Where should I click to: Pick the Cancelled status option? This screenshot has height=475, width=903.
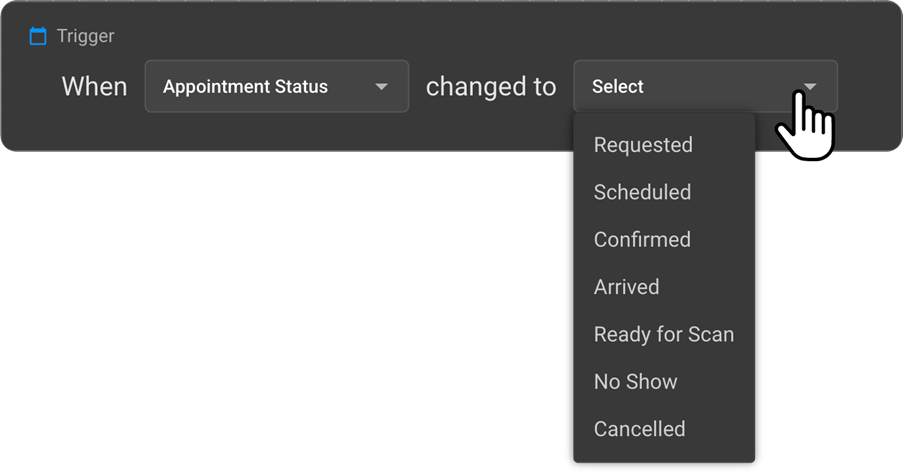tap(639, 429)
